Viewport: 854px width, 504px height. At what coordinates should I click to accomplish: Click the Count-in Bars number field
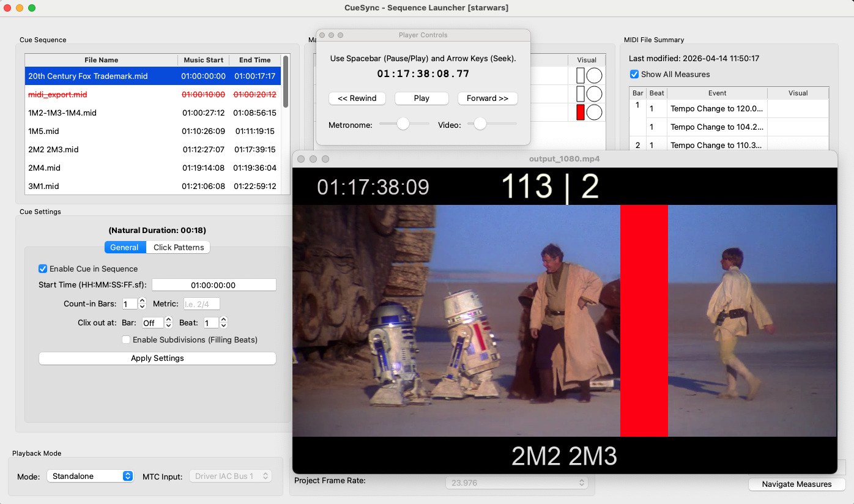point(130,304)
